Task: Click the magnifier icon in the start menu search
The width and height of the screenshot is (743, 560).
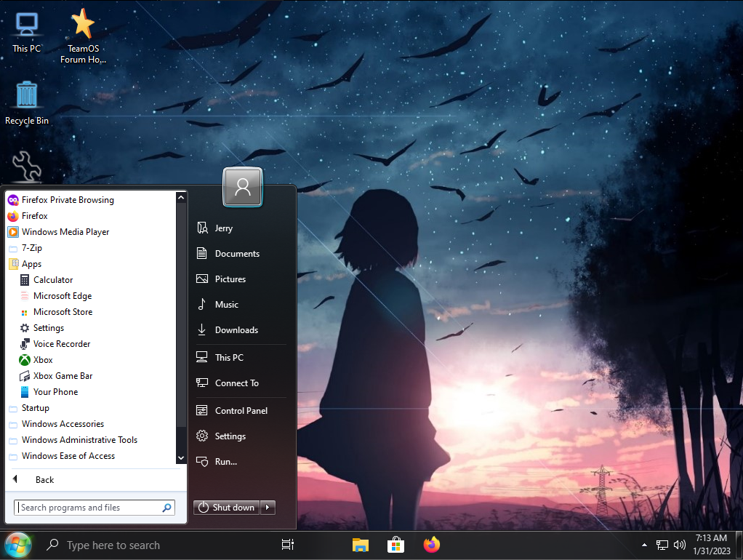Action: (166, 508)
